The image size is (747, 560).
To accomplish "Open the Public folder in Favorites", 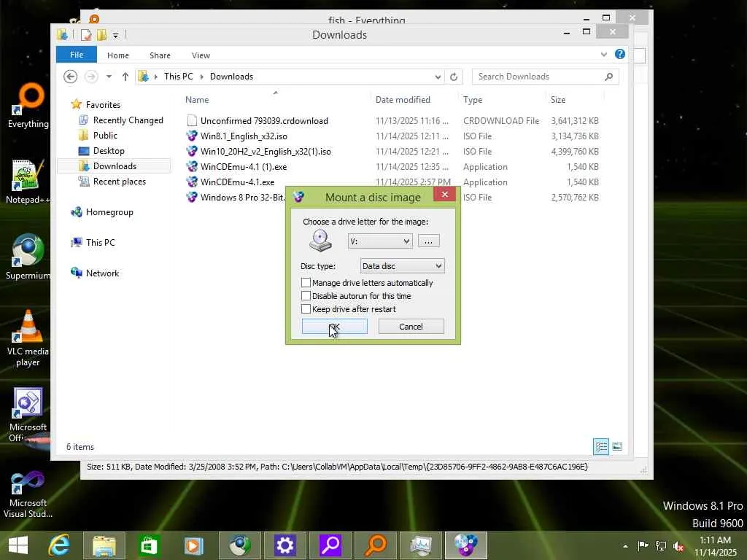I will click(105, 135).
